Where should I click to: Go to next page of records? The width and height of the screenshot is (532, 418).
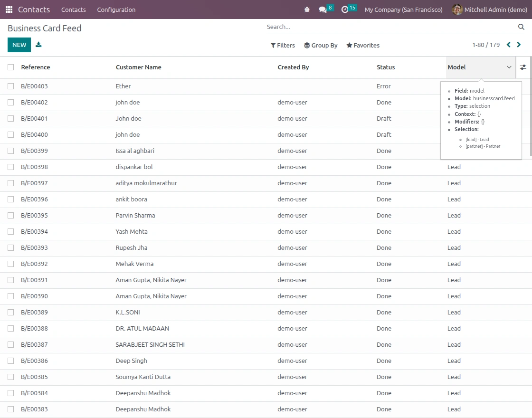(519, 45)
